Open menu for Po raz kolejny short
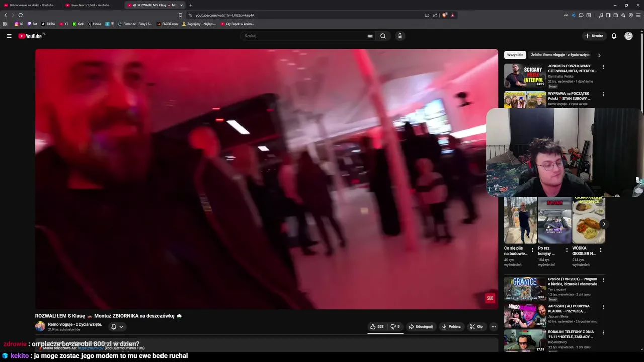The height and width of the screenshot is (362, 644). point(567,250)
